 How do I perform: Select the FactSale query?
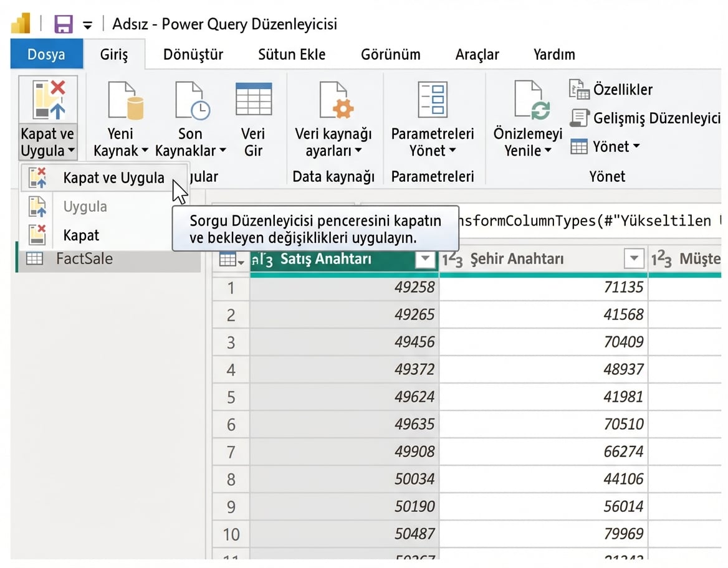tap(110, 258)
